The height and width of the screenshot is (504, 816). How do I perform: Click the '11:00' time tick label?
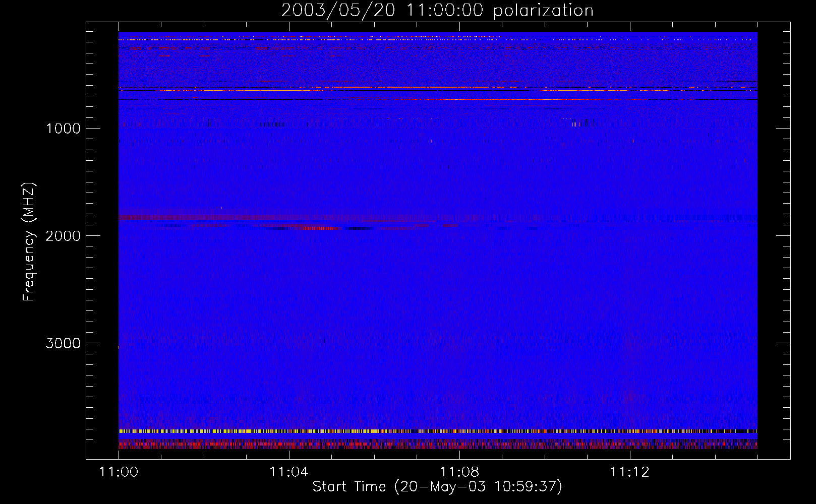pos(119,472)
